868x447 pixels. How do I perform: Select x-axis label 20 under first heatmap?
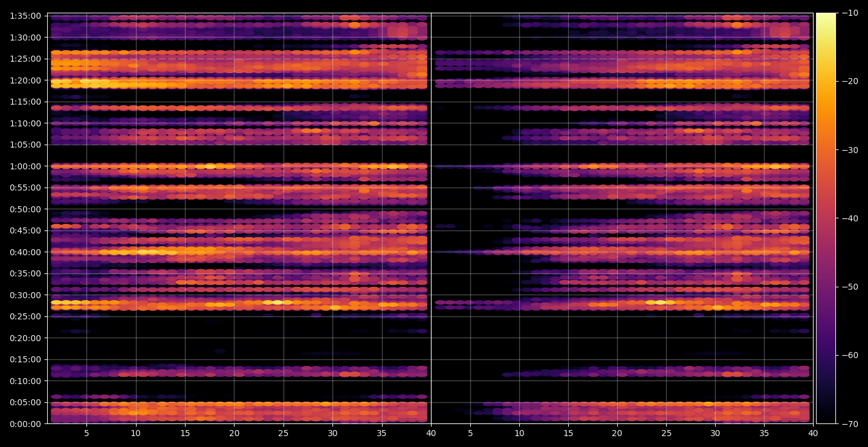click(x=234, y=433)
